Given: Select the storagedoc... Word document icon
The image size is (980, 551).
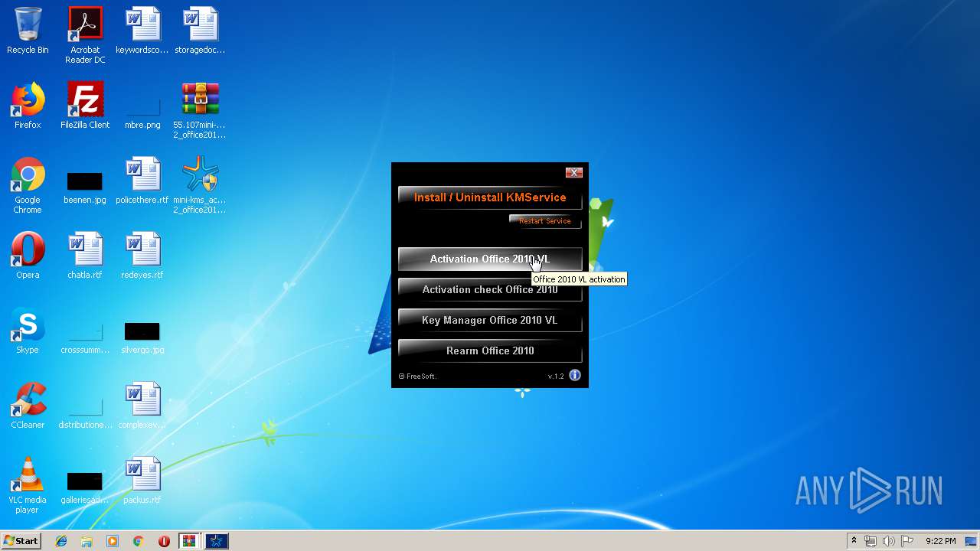Looking at the screenshot, I should (200, 31).
